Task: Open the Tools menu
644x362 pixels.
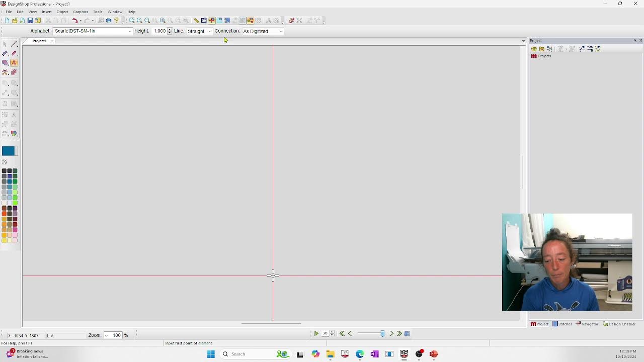Action: coord(98,12)
